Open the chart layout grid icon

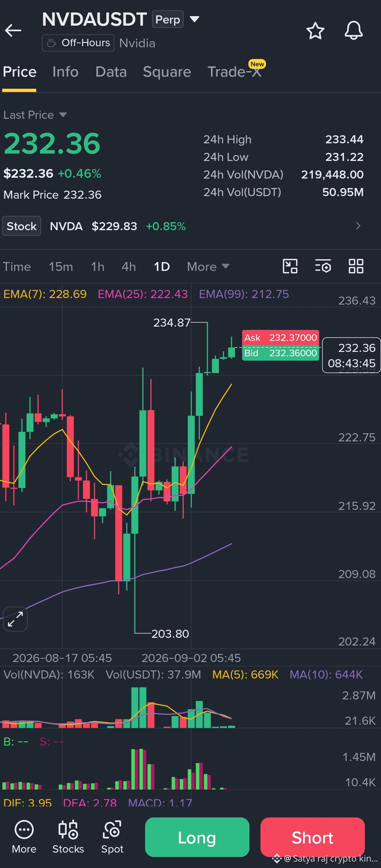pyautogui.click(x=356, y=266)
